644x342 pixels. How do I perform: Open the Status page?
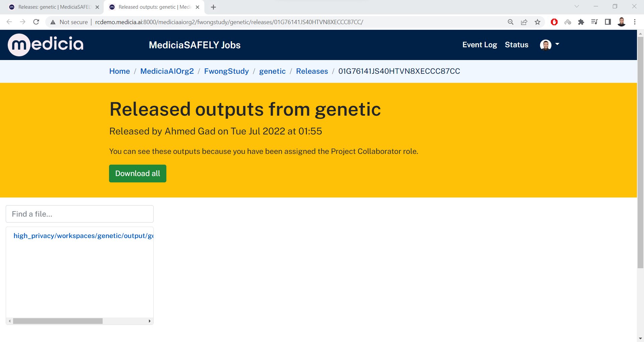coord(517,45)
